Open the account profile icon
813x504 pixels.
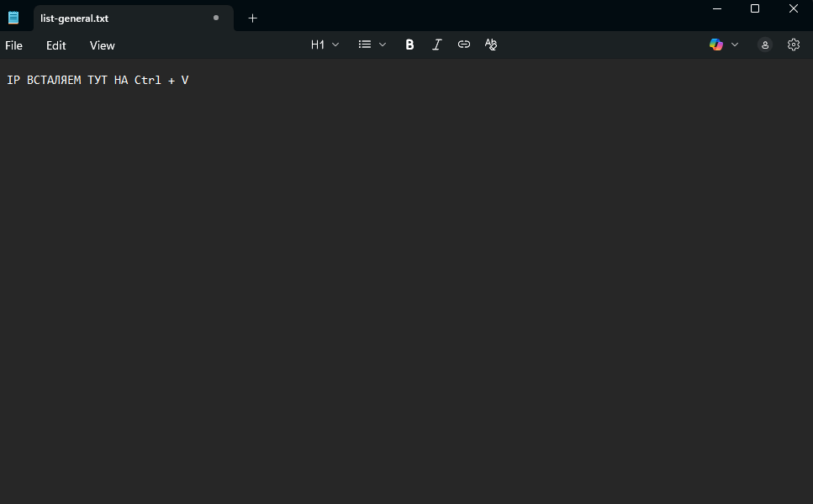point(764,45)
